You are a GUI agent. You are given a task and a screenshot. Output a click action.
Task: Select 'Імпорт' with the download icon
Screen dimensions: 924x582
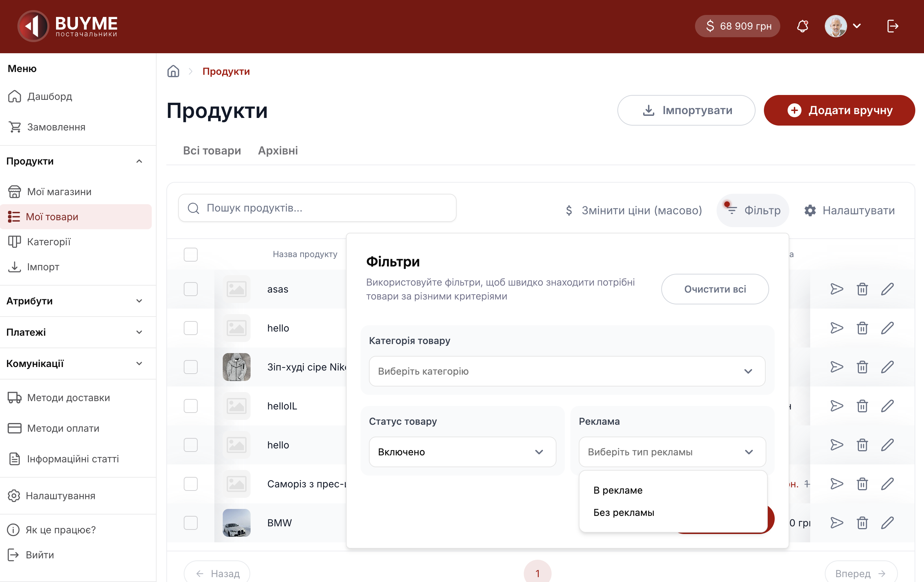point(43,266)
